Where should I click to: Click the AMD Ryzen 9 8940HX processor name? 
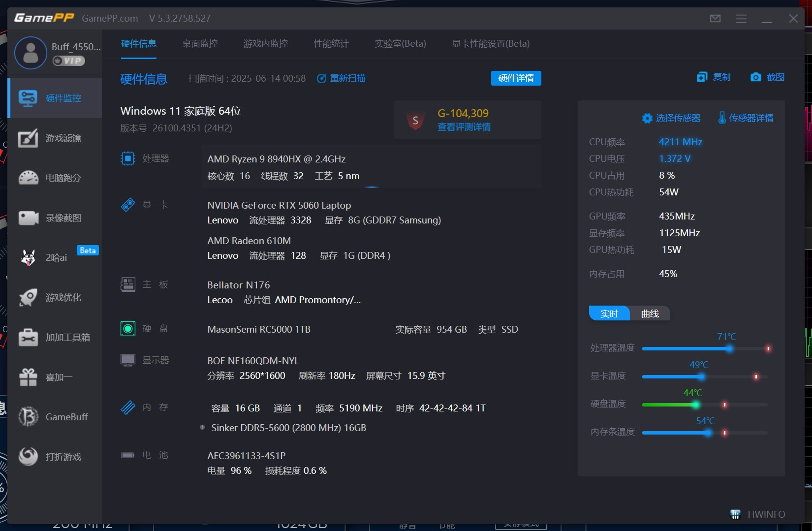pos(276,159)
